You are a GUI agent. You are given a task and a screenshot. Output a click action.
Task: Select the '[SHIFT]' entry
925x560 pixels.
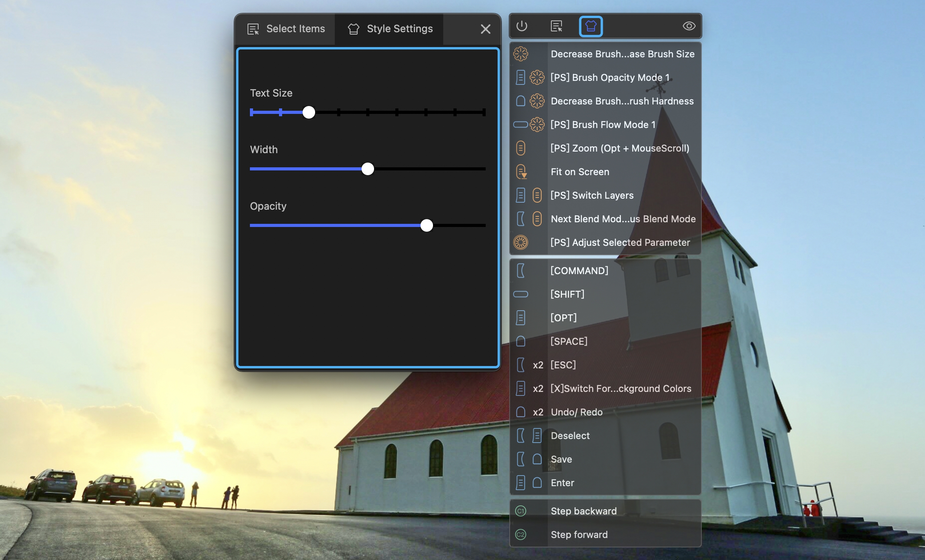coord(606,294)
